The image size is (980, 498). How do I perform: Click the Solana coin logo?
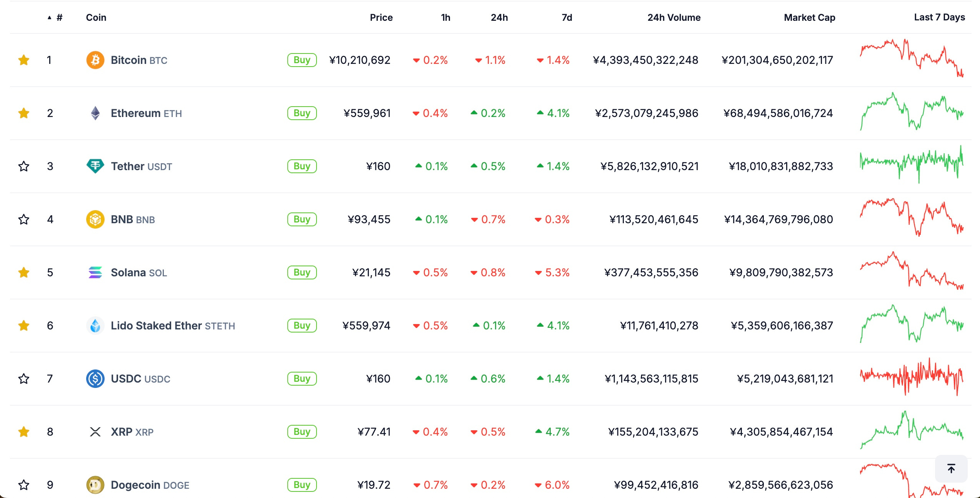95,272
